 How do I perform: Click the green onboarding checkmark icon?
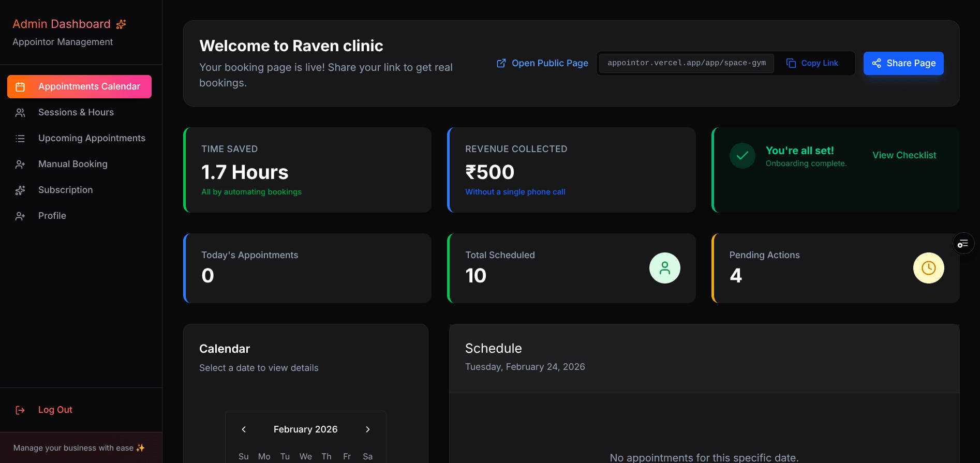[x=742, y=156]
